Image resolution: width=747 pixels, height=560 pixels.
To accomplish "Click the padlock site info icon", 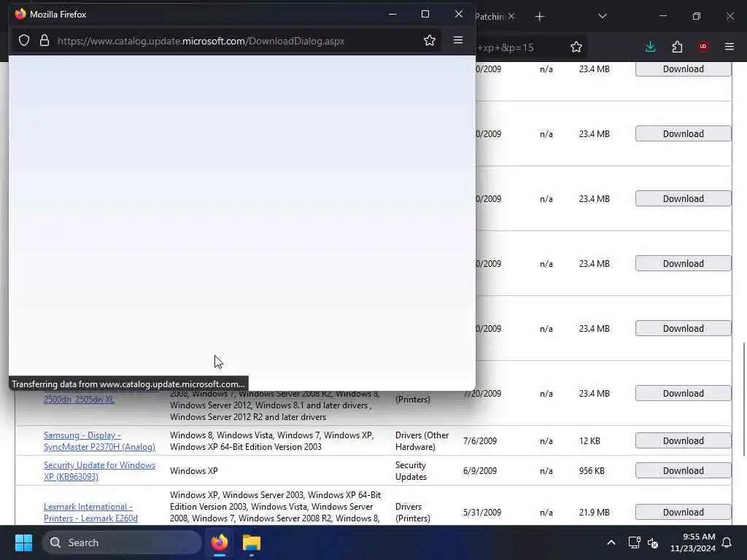I will point(44,41).
